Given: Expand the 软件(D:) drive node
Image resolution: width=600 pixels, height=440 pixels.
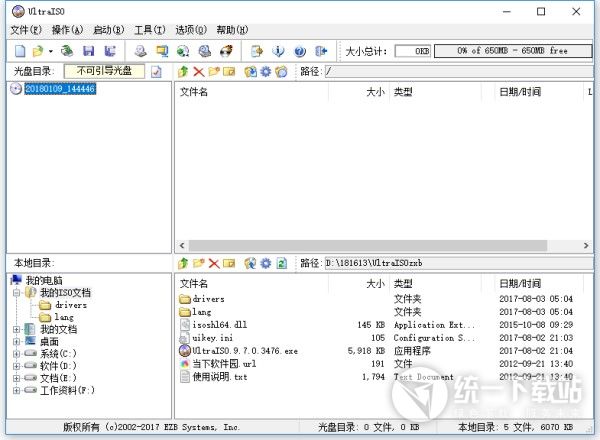Looking at the screenshot, I should (16, 366).
